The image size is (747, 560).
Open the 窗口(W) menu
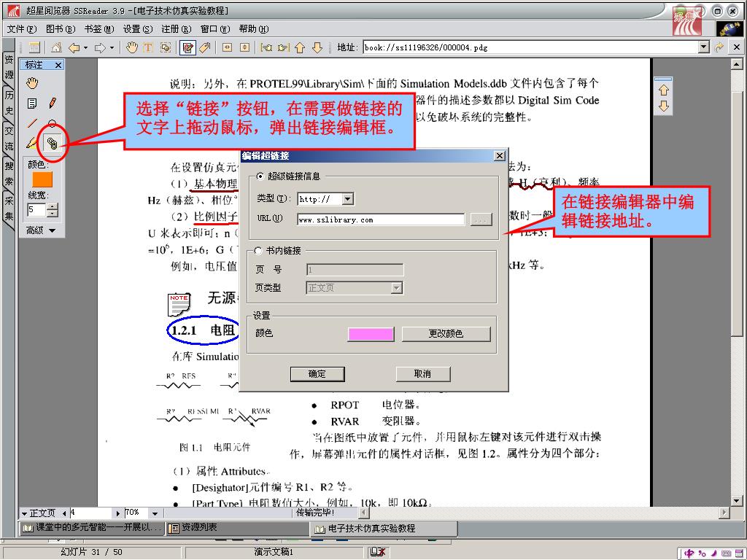[215, 29]
